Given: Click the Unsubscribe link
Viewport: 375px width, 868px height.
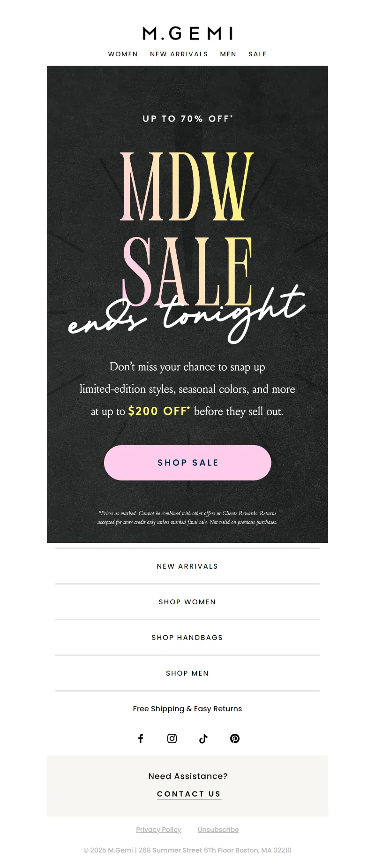Looking at the screenshot, I should [x=218, y=830].
